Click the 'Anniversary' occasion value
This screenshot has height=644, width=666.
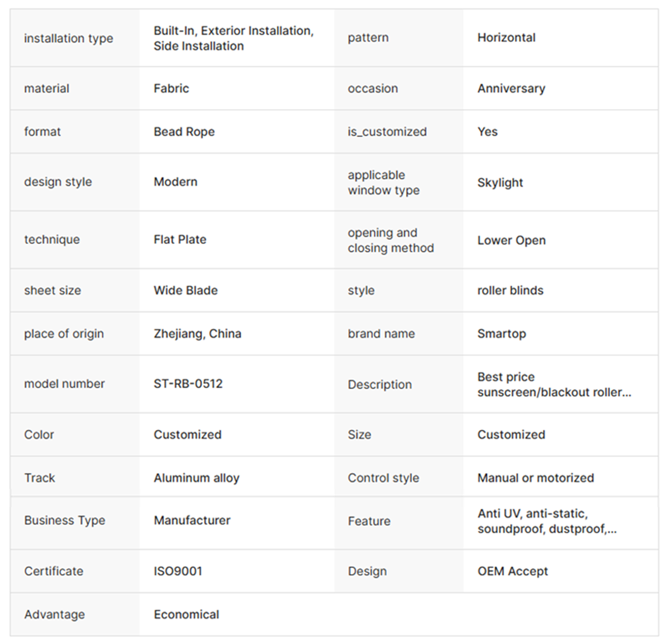click(x=511, y=88)
